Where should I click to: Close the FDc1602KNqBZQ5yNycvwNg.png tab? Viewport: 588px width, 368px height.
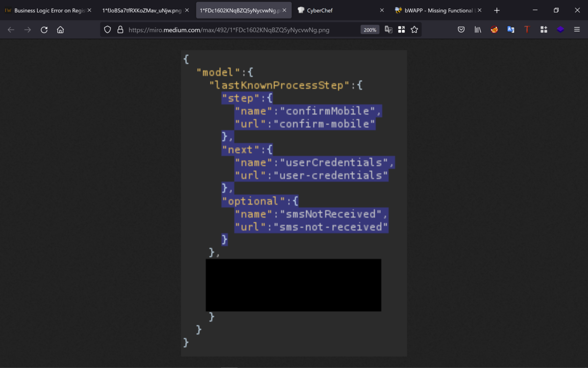(285, 10)
